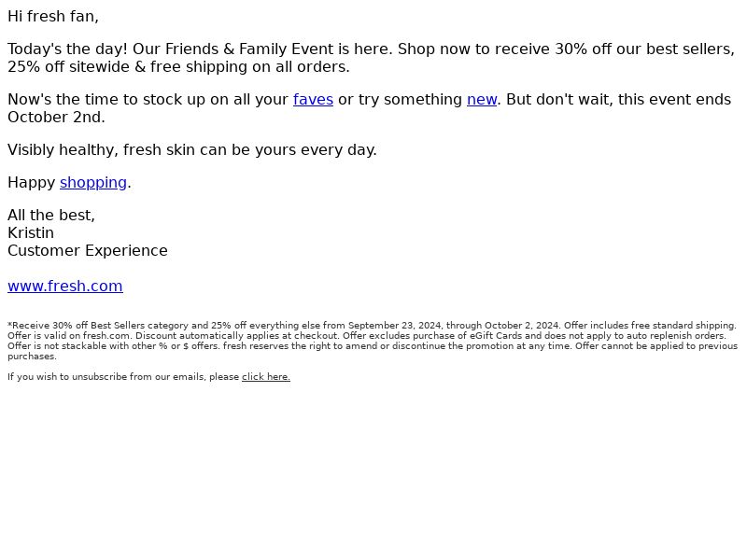Image resolution: width=747 pixels, height=560 pixels.
Task: Click the 'Customer Experience' signature line
Action: click(88, 250)
